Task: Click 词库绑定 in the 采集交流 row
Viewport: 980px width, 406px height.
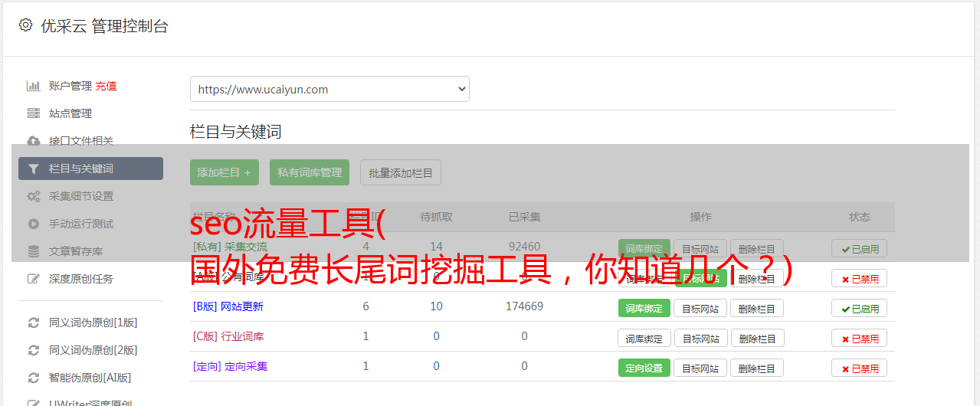Action: pos(644,248)
